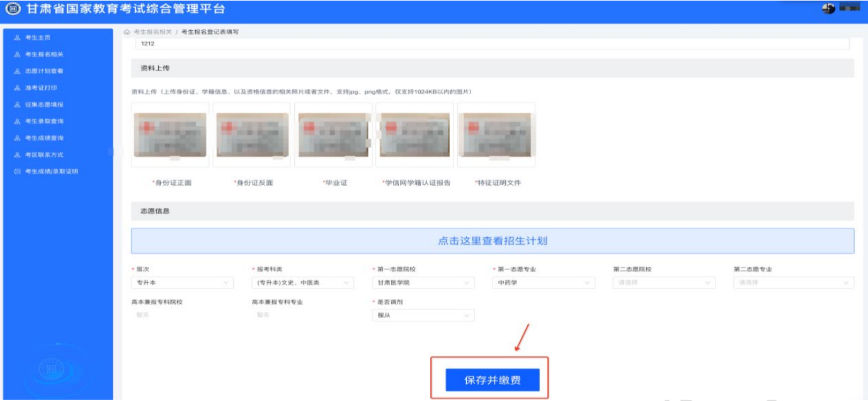Click the input field containing 1212
This screenshot has width=868, height=401.
(493, 44)
